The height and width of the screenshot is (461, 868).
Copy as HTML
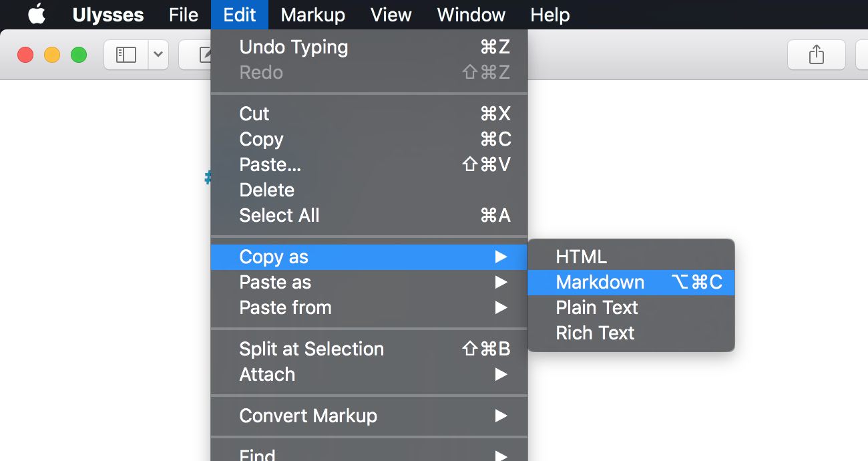click(631, 257)
